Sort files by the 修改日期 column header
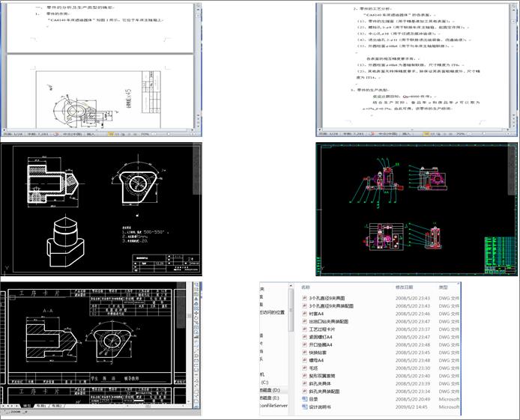Image resolution: width=520 pixels, height=420 pixels. 404,287
